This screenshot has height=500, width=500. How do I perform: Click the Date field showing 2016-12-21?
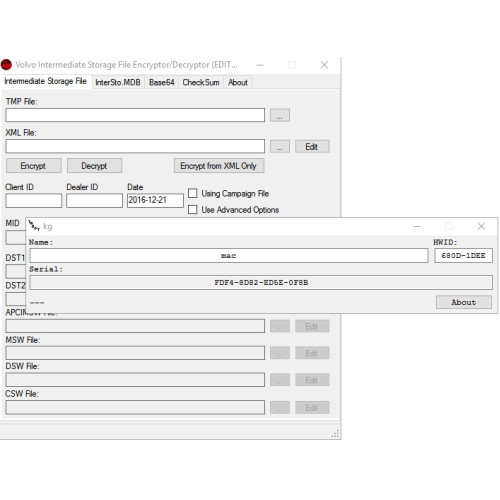[x=155, y=201]
